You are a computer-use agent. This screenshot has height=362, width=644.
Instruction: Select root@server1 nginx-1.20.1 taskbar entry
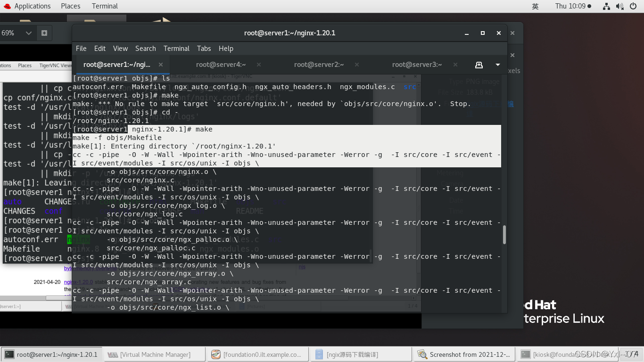[x=51, y=354]
